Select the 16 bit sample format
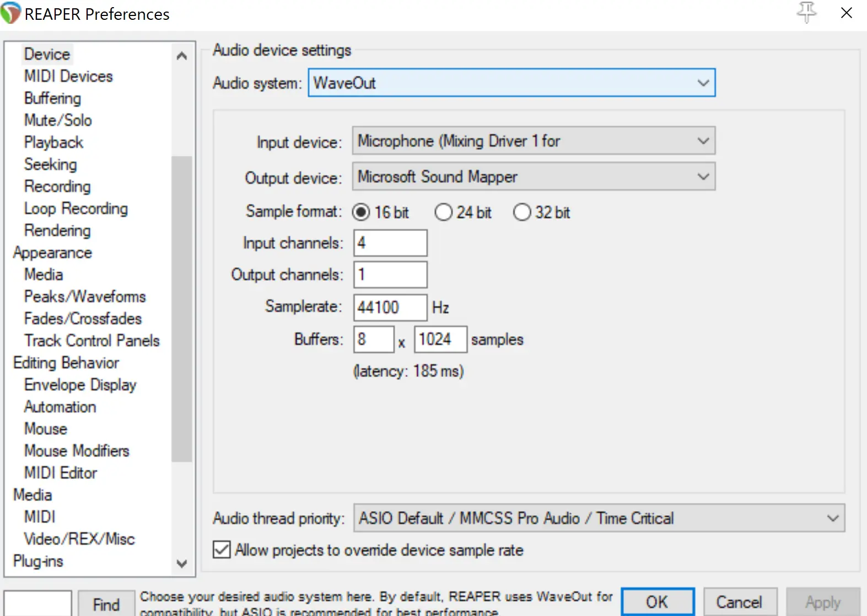The height and width of the screenshot is (616, 867). [x=362, y=212]
